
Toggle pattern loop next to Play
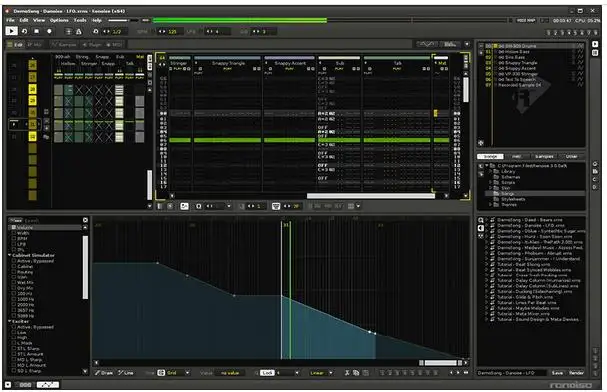tap(24, 31)
